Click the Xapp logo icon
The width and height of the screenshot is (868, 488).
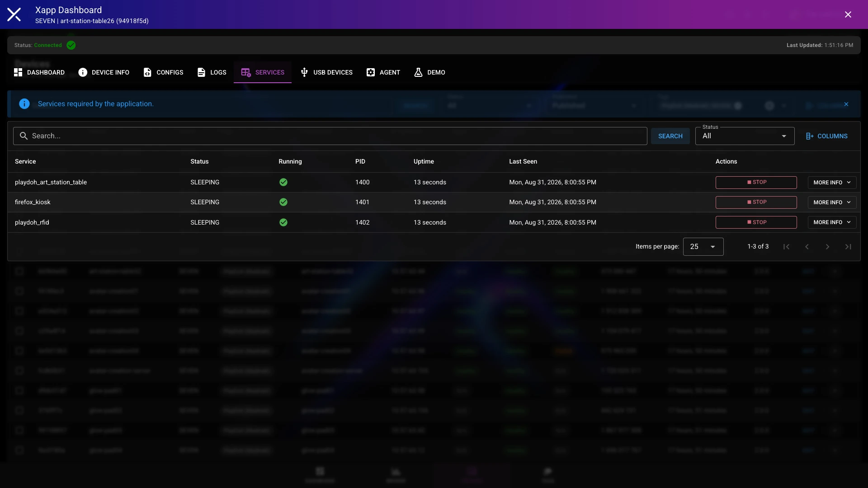pyautogui.click(x=14, y=14)
